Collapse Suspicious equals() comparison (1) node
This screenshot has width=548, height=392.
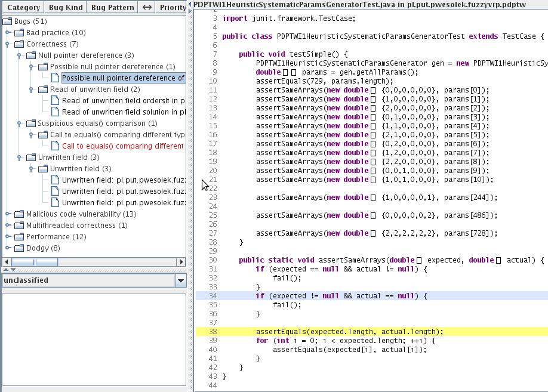point(20,124)
